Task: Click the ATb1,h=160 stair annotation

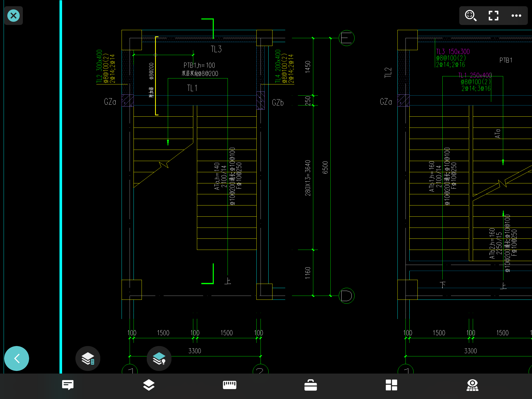Action: pos(432,176)
